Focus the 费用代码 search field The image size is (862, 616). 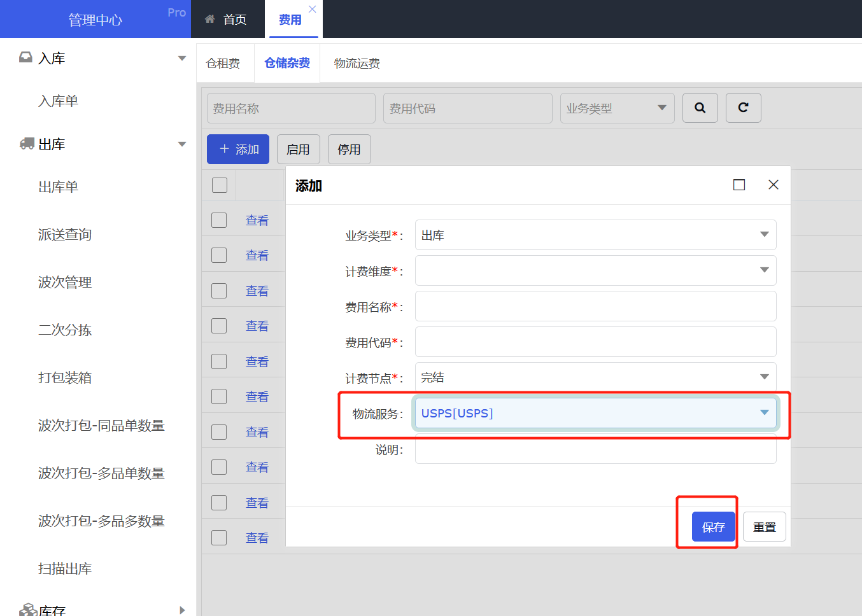pos(468,108)
